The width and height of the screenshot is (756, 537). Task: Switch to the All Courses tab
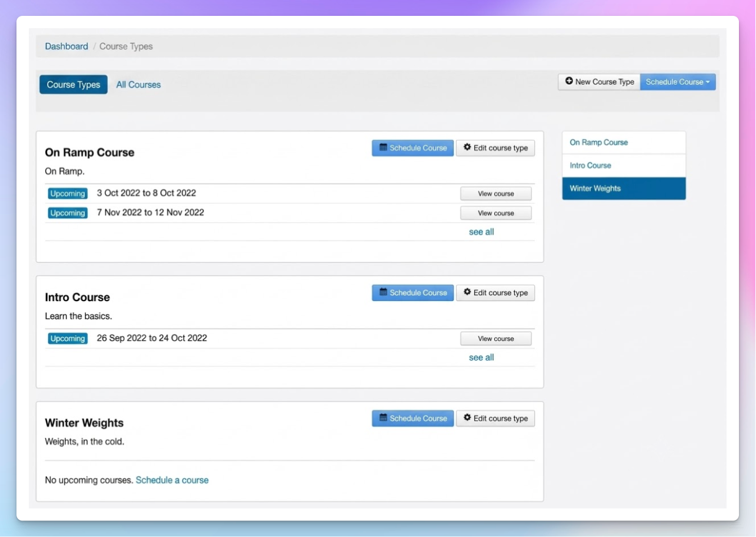[x=138, y=85]
